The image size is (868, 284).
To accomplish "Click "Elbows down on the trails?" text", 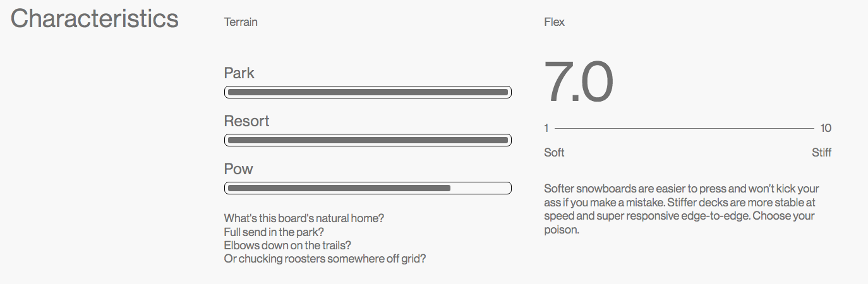I will click(x=287, y=246).
